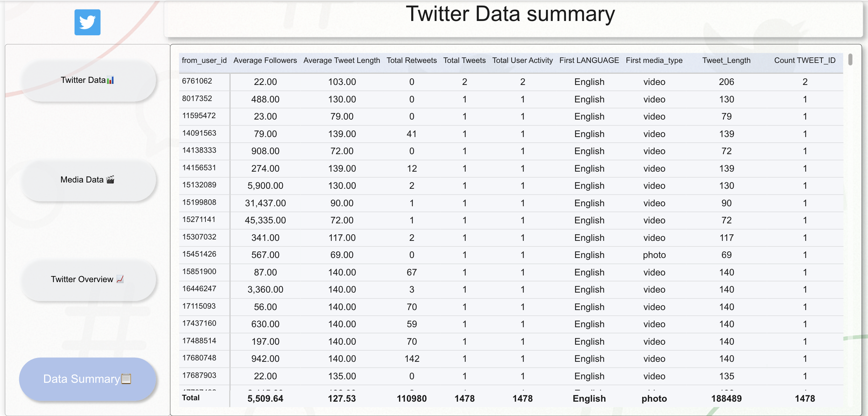The height and width of the screenshot is (416, 868).
Task: Click the Total Retweets column header
Action: coord(412,60)
